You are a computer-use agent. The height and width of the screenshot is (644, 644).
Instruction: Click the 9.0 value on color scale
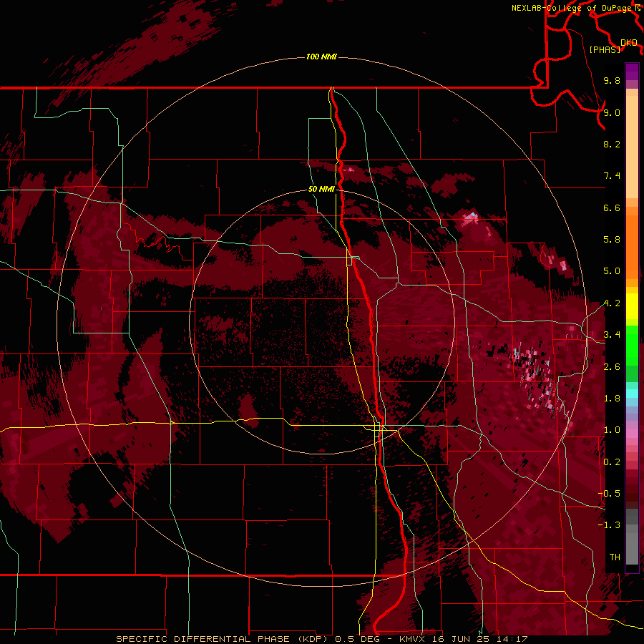(612, 112)
